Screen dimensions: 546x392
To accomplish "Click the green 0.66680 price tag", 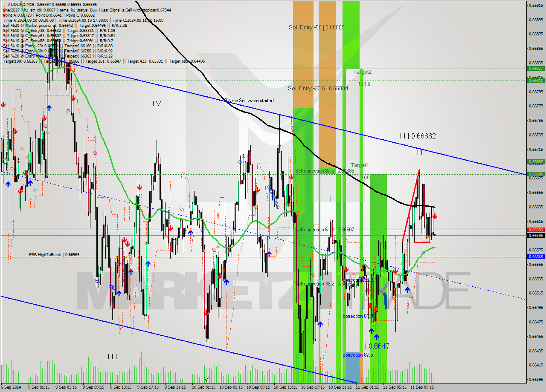I will pos(536,174).
